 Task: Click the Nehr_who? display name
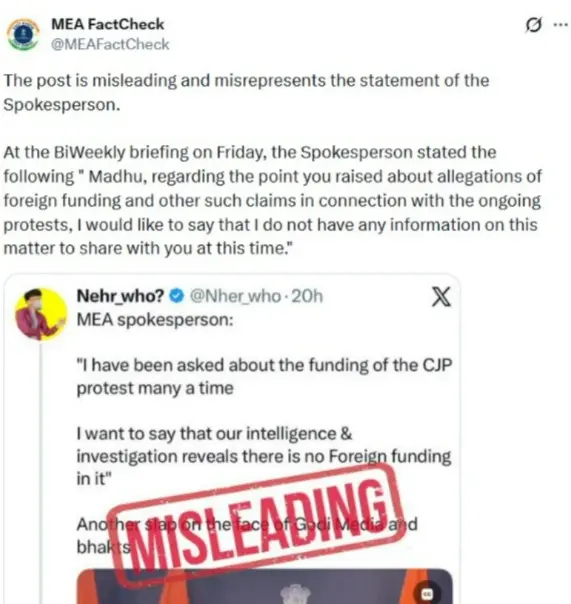pyautogui.click(x=121, y=296)
